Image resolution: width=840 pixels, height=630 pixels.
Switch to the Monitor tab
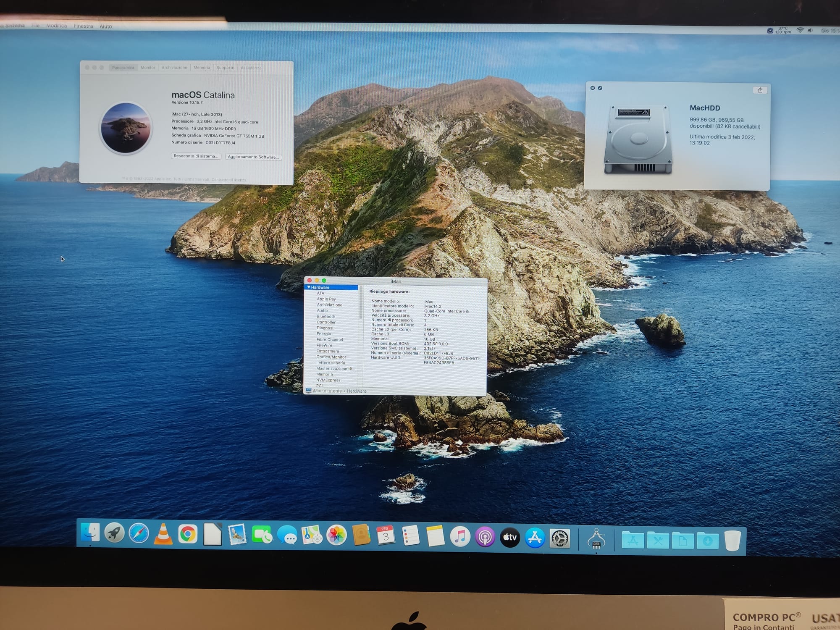point(148,68)
